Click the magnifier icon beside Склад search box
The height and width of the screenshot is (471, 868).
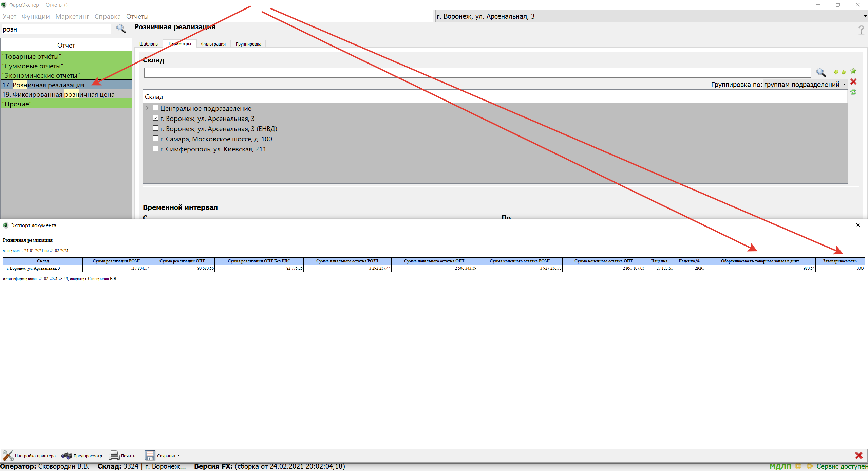(x=820, y=72)
